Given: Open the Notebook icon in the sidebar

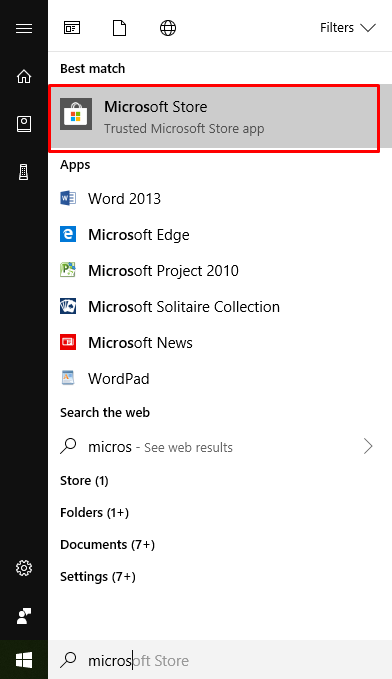Looking at the screenshot, I should pyautogui.click(x=24, y=124).
